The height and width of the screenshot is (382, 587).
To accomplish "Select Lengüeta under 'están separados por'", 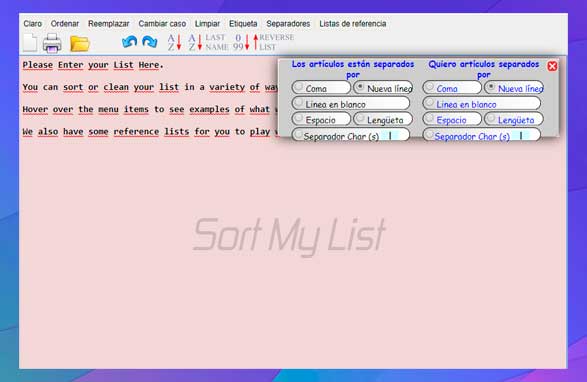I will tap(383, 119).
